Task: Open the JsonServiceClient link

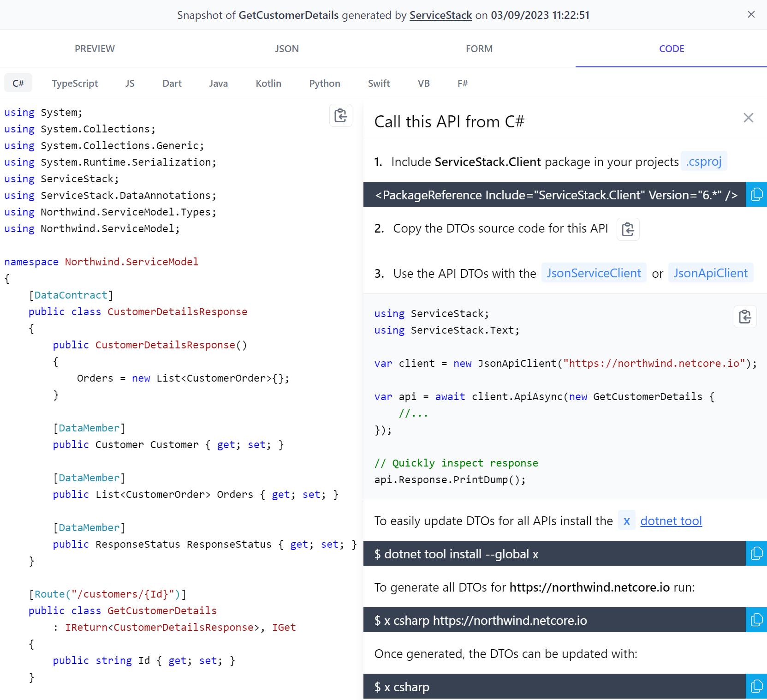Action: tap(594, 273)
